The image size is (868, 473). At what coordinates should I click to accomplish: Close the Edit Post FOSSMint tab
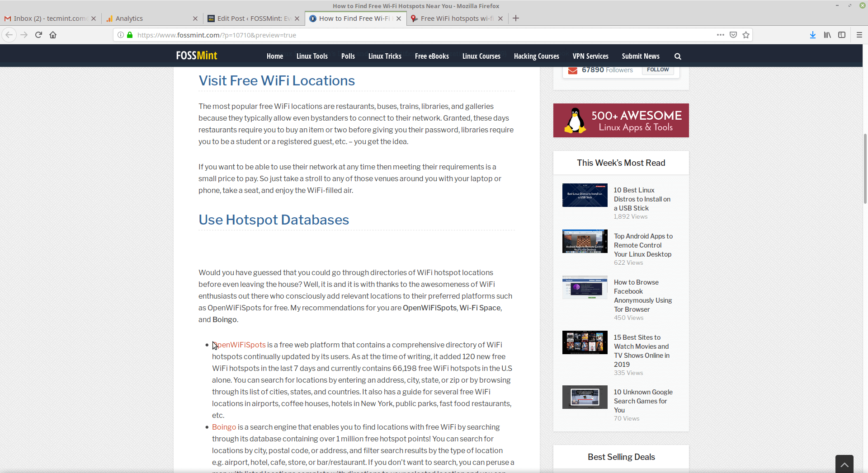297,19
